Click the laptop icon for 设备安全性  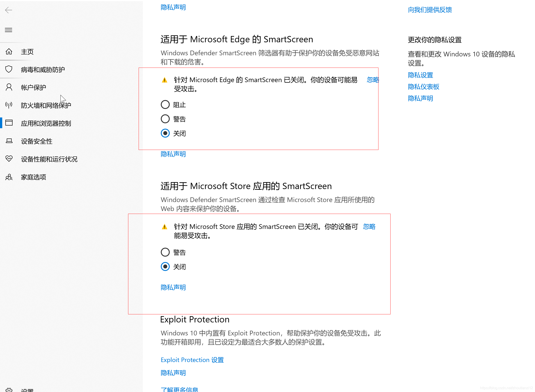(9, 141)
